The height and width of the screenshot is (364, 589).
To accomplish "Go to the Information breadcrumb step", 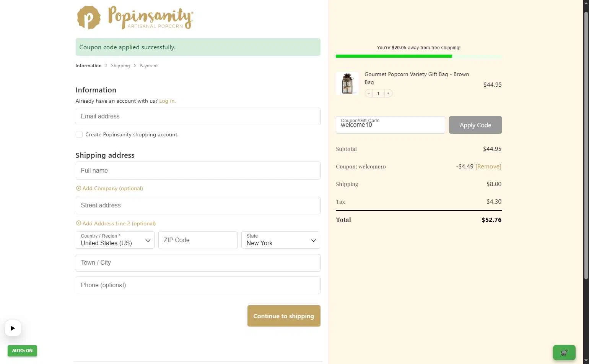I will [x=88, y=66].
